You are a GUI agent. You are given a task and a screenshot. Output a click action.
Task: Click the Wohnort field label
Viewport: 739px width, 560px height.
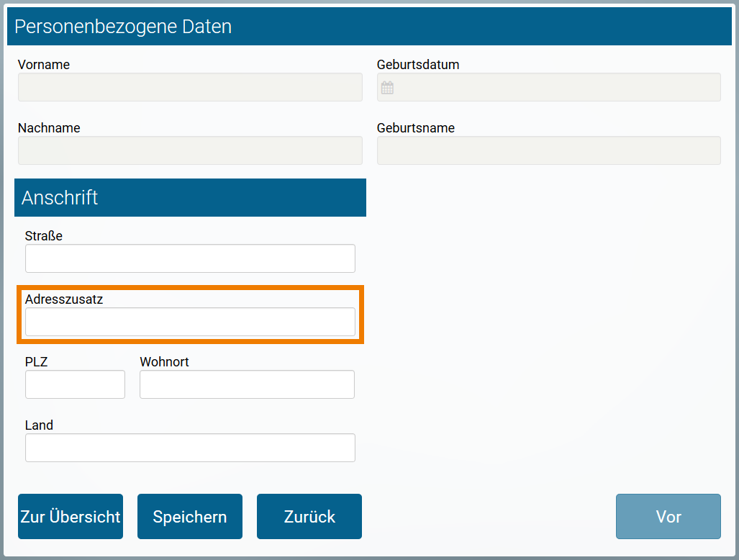coord(164,361)
